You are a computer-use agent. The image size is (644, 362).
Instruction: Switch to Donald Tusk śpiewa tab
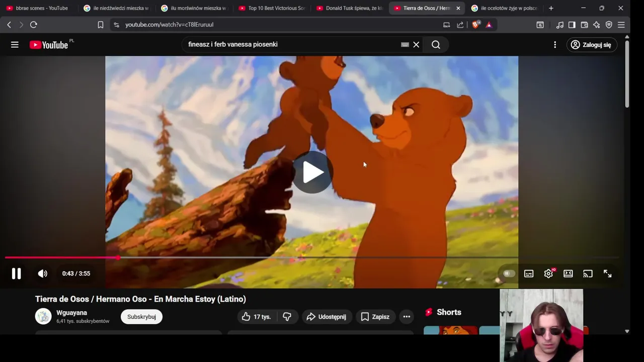(349, 8)
